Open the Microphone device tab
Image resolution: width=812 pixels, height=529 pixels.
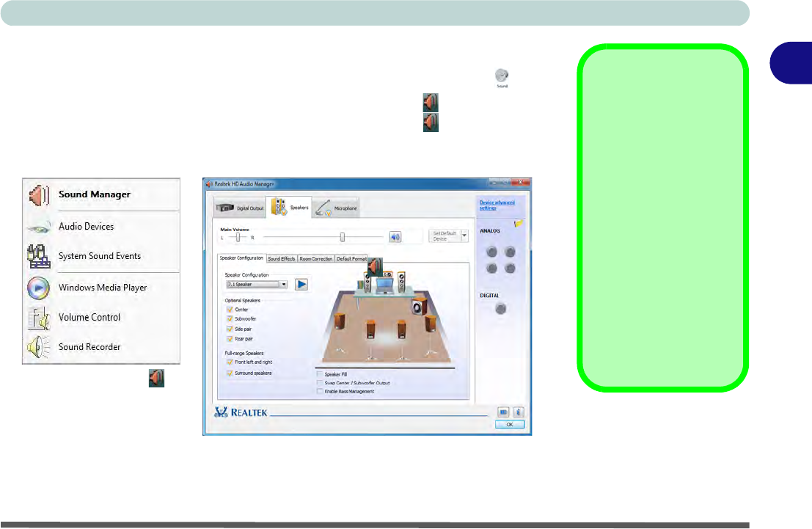coord(336,208)
